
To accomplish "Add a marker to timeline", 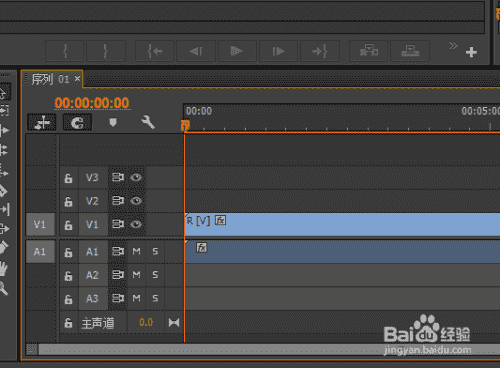I will click(113, 122).
